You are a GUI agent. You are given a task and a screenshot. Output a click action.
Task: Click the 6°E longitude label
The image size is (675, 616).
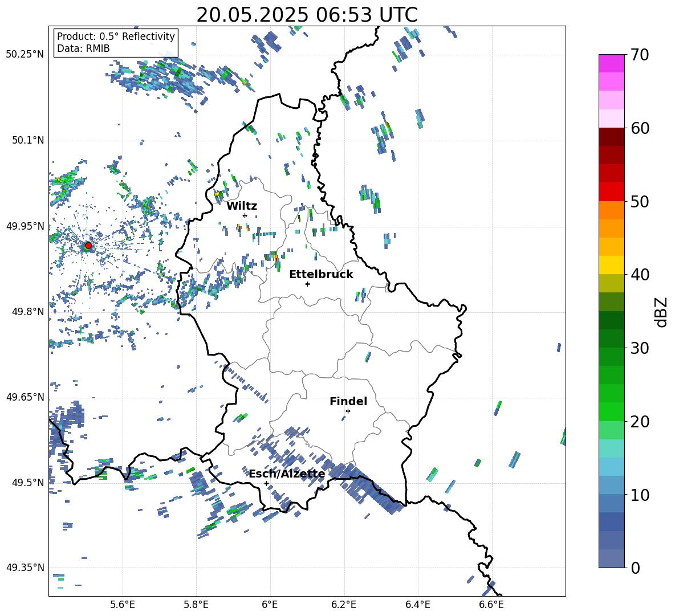[x=270, y=605]
